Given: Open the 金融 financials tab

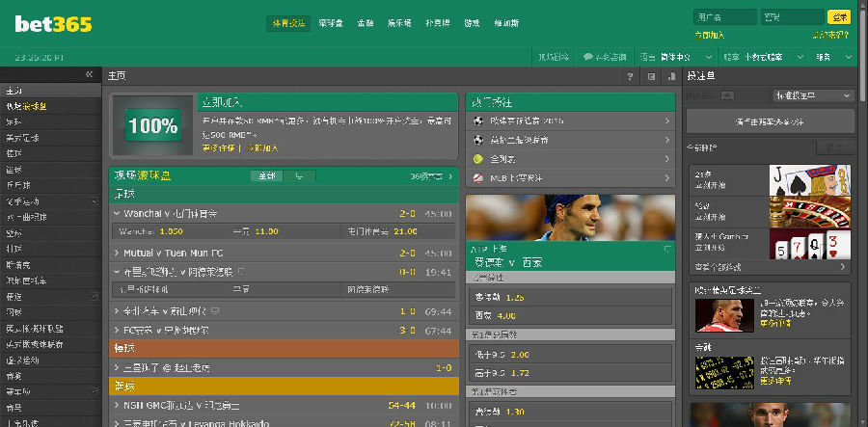Looking at the screenshot, I should [365, 23].
